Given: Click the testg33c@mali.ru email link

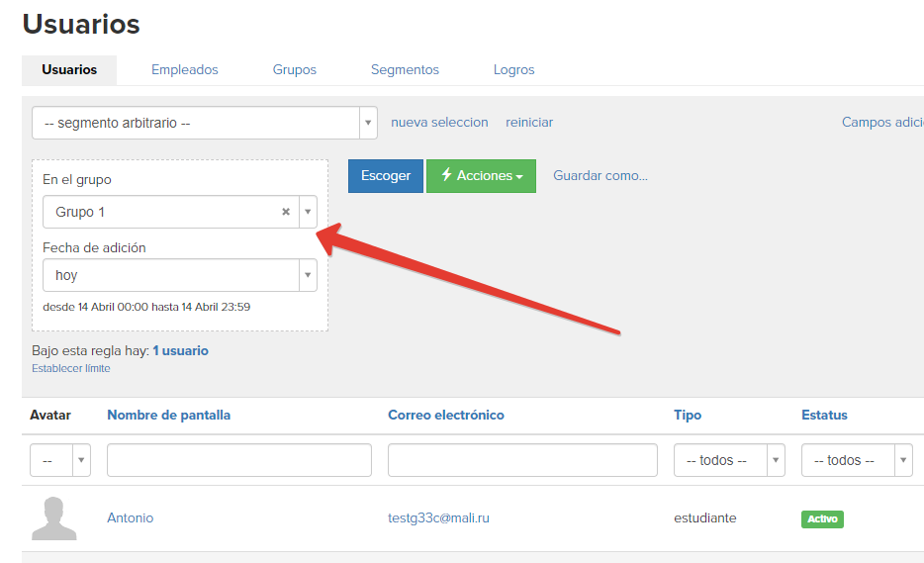Looking at the screenshot, I should [438, 518].
